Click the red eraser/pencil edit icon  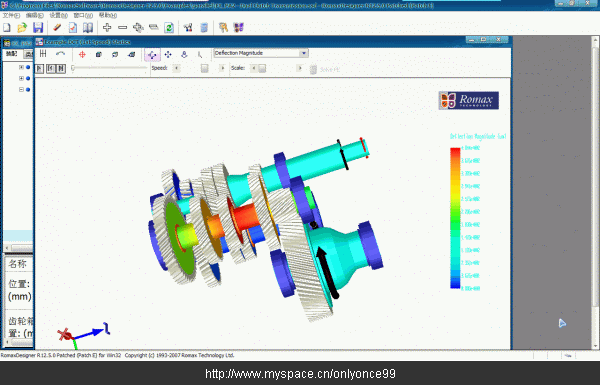pyautogui.click(x=57, y=28)
